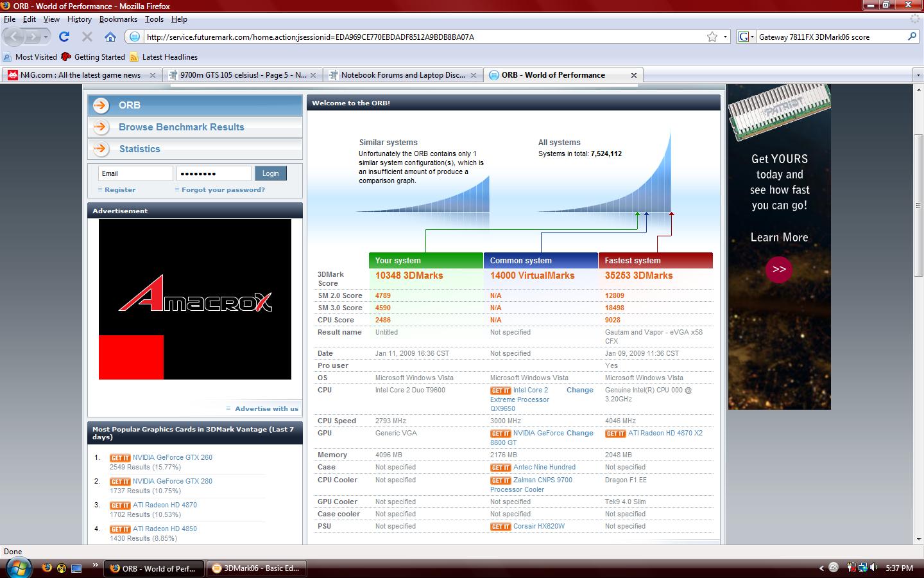Click the orange arrow icon beside ORB

pos(101,105)
